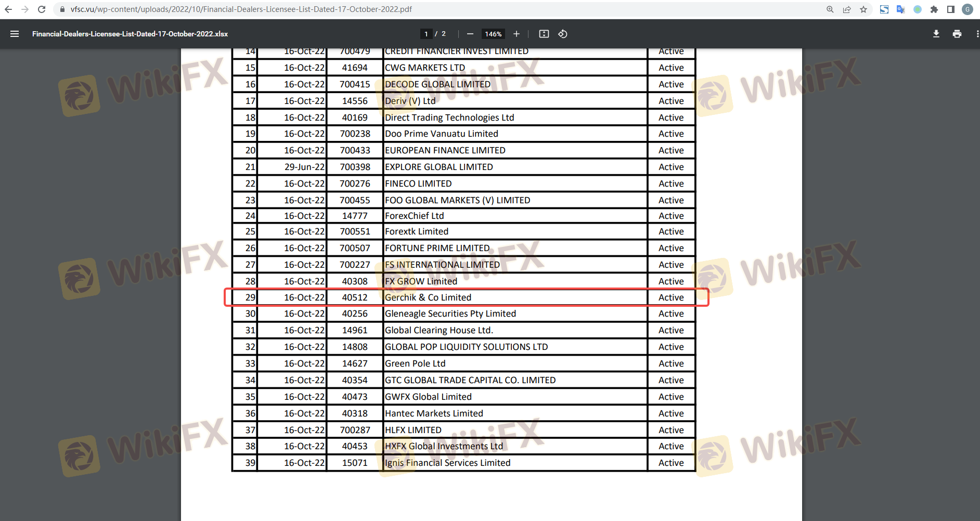Go back to the previous page

8,9
